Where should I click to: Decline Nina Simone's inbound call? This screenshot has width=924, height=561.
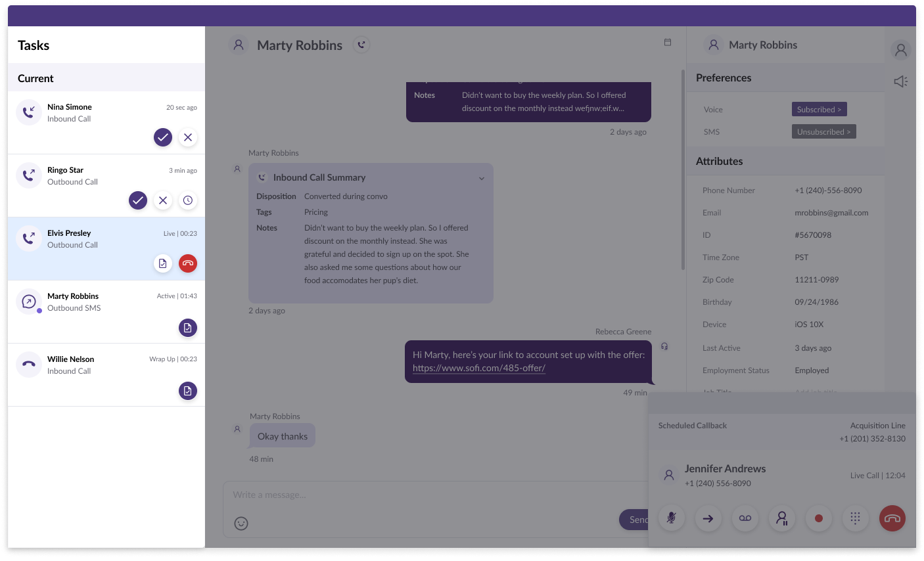188,137
